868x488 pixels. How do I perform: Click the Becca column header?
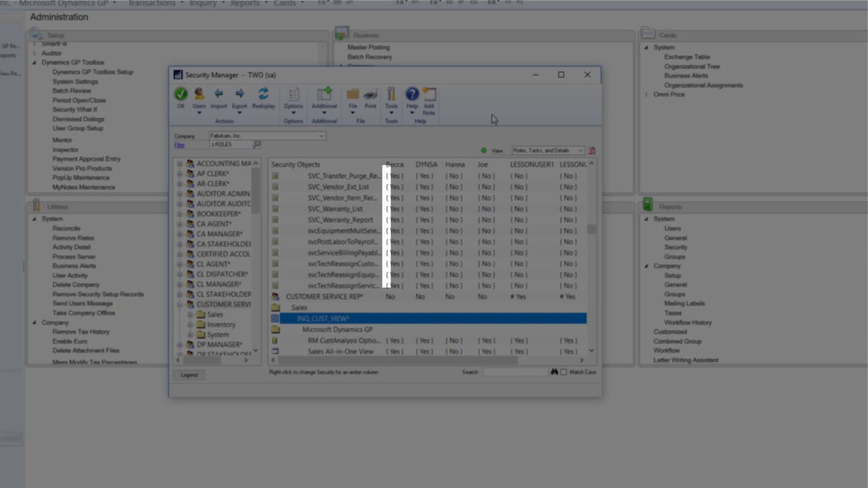[x=395, y=164]
